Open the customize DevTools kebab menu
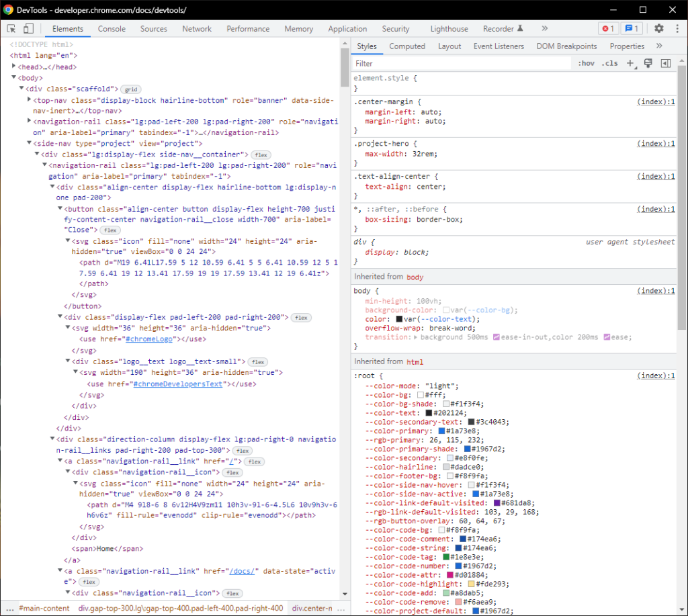The width and height of the screenshot is (688, 616). [677, 28]
